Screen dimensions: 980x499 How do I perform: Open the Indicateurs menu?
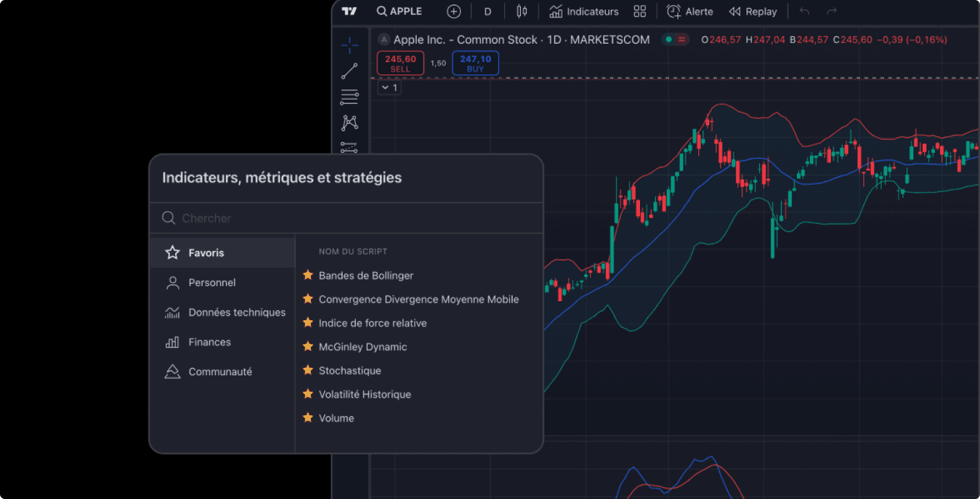click(584, 11)
